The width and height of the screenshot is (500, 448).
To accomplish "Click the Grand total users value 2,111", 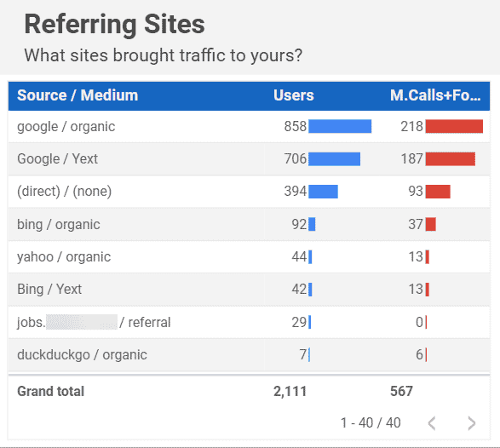I will click(290, 391).
